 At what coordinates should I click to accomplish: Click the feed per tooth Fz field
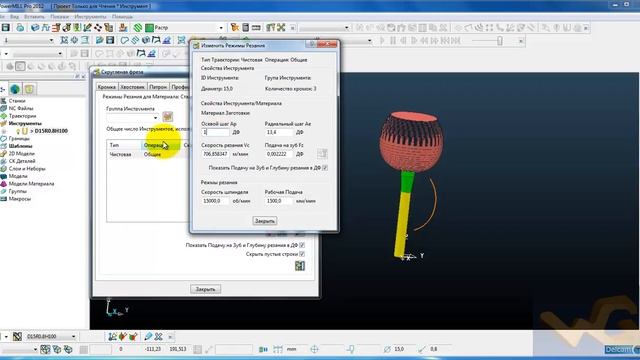tap(279, 154)
